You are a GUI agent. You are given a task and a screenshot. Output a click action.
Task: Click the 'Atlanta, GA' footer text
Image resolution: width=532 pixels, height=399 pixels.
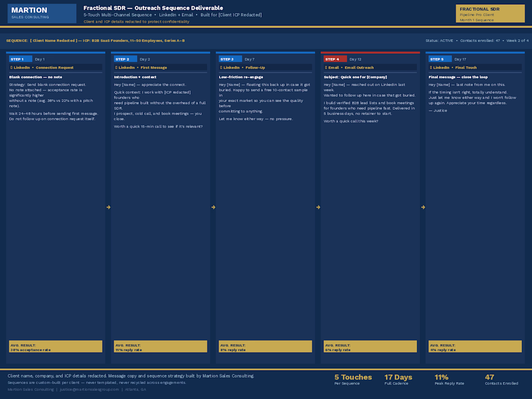(x=135, y=389)
